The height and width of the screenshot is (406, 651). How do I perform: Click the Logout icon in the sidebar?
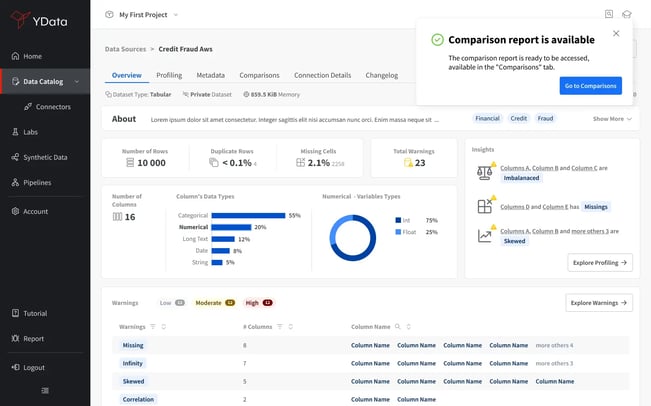point(15,367)
